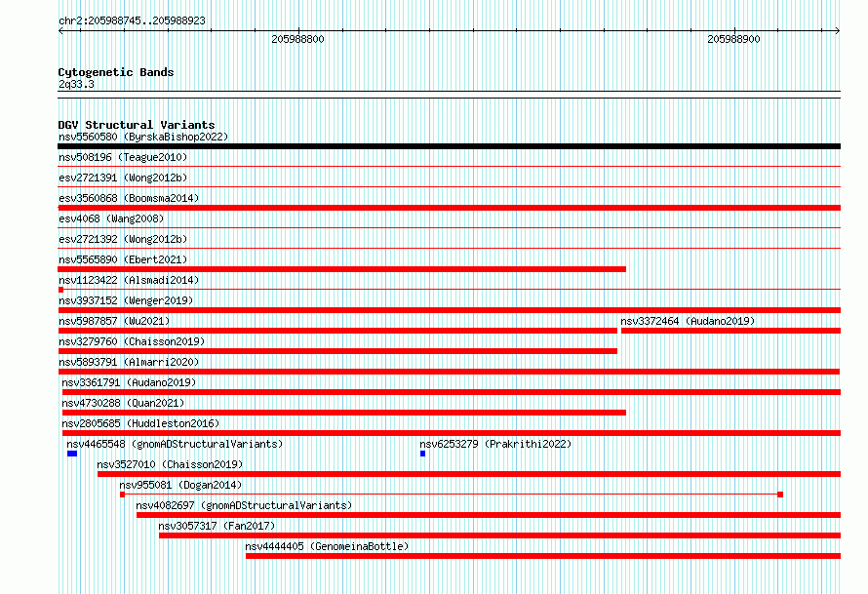Select the red bar under nsv5987857 (Wu2021)
Image resolution: width=868 pixels, height=594 pixels.
coord(337,331)
